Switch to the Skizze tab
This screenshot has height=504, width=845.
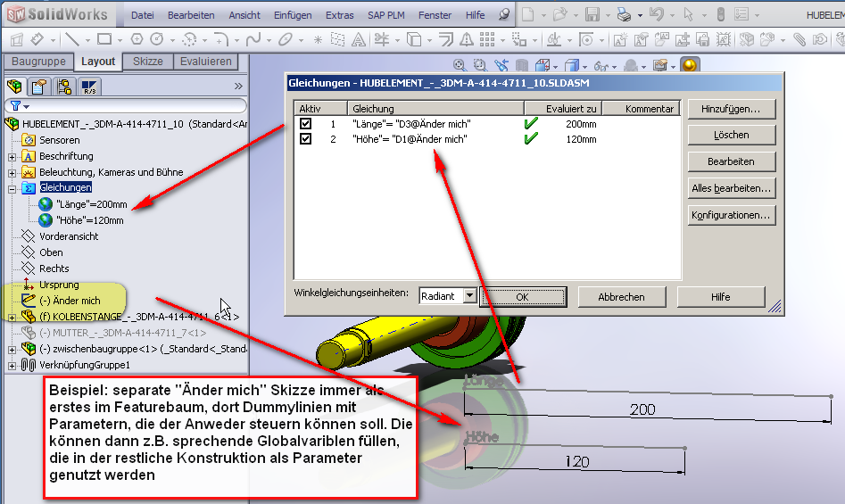[x=147, y=62]
